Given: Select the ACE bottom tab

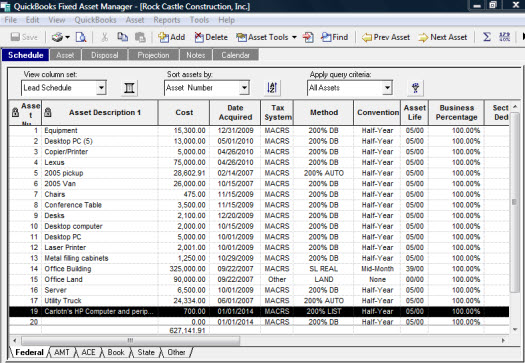Looking at the screenshot, I should [x=88, y=352].
